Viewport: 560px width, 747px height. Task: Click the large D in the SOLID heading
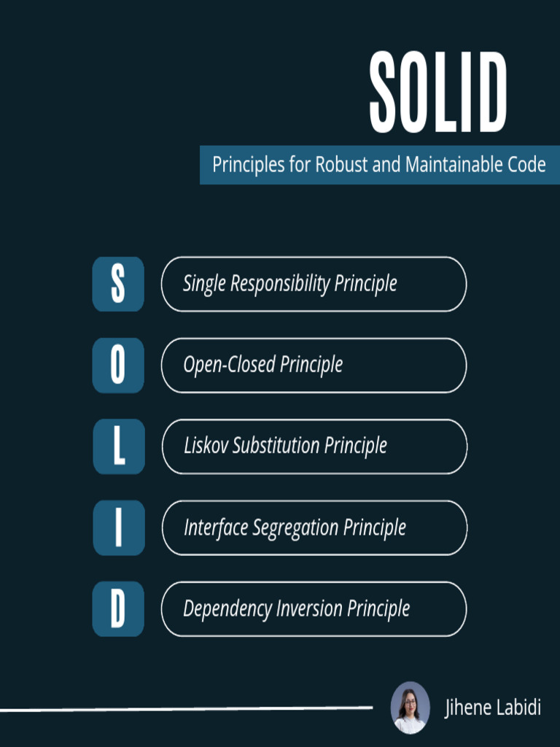point(491,93)
